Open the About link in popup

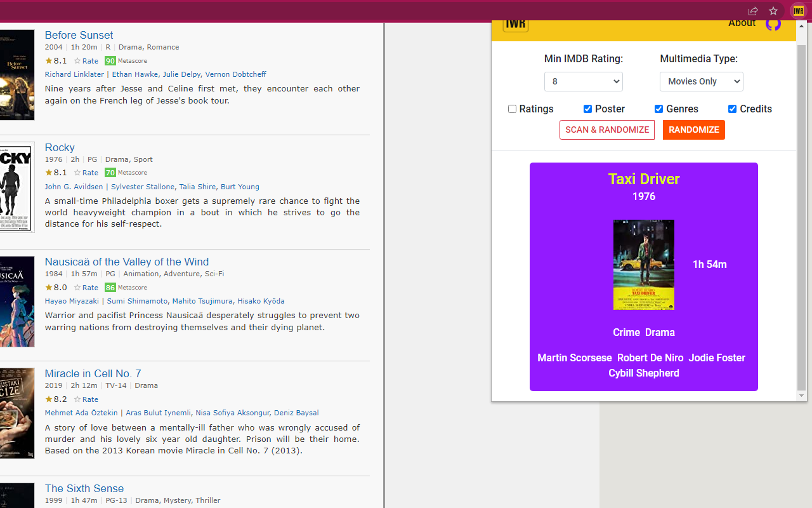(x=742, y=23)
